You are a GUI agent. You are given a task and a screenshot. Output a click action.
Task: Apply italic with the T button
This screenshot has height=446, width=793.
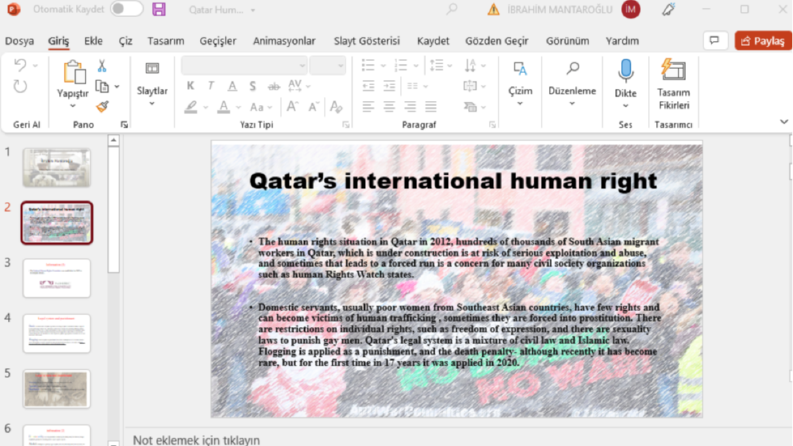(211, 86)
